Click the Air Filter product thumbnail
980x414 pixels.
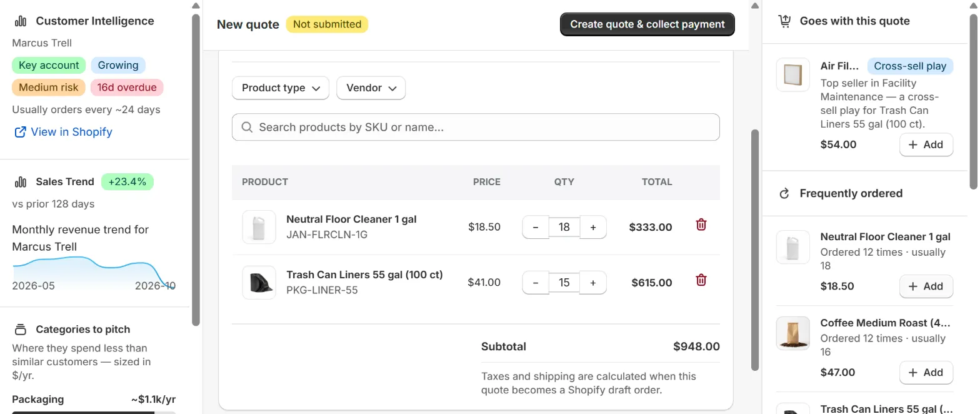pos(793,75)
